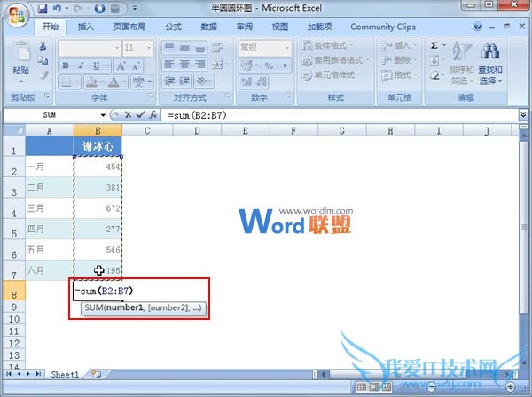Open the 插入 ribbon tab

(x=85, y=27)
